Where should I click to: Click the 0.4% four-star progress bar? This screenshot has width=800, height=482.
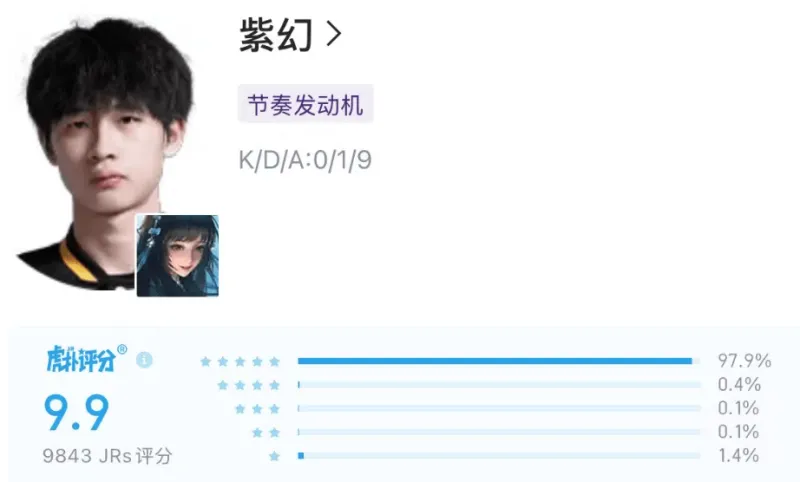(499, 385)
